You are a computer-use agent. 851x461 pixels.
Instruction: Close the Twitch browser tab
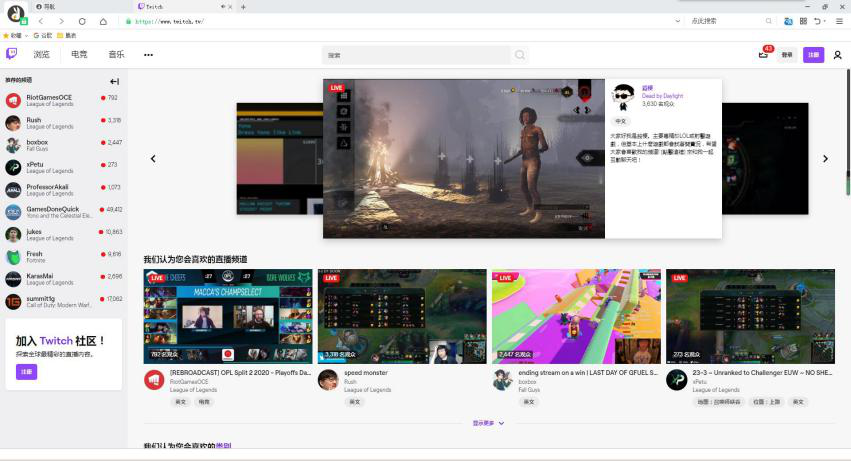230,7
